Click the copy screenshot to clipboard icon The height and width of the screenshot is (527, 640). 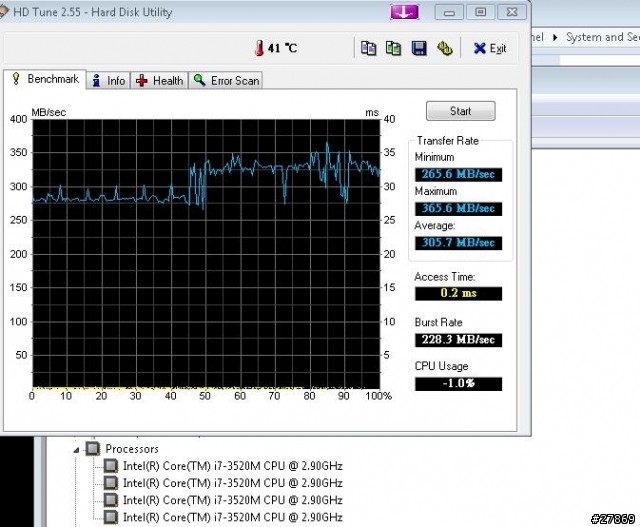coord(393,48)
